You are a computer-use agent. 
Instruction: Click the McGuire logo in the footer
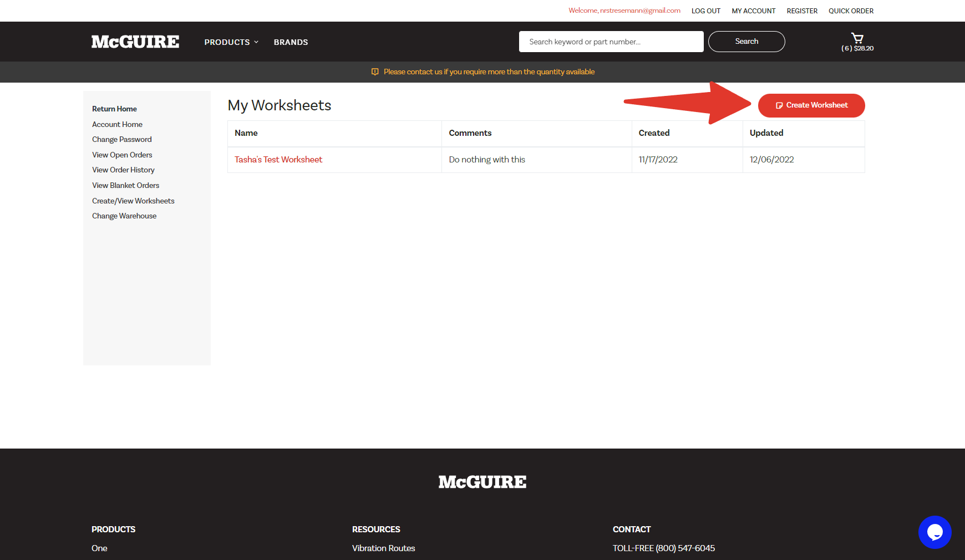(482, 481)
